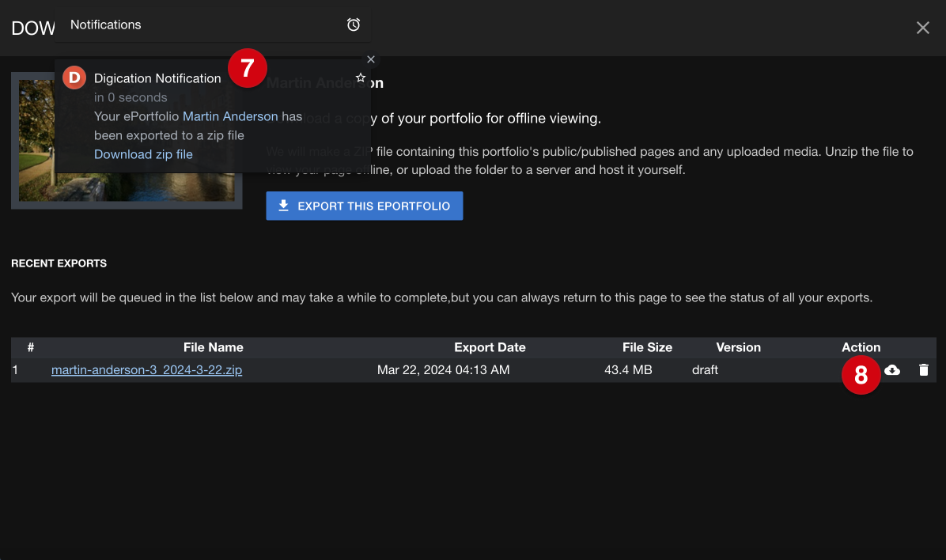This screenshot has height=560, width=946.
Task: Click the Digication 'D' avatar icon
Action: click(x=74, y=78)
